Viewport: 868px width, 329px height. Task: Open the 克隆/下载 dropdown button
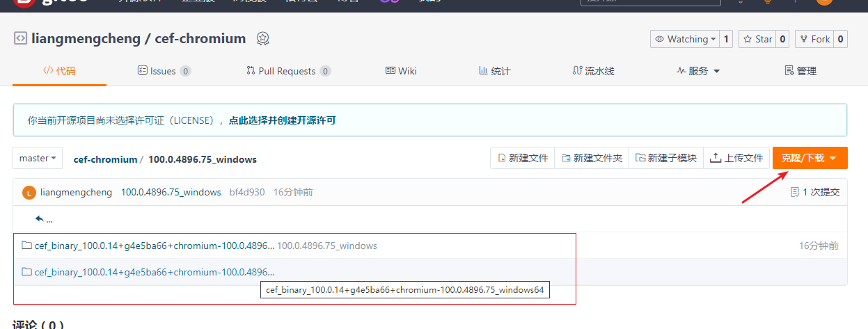[810, 158]
